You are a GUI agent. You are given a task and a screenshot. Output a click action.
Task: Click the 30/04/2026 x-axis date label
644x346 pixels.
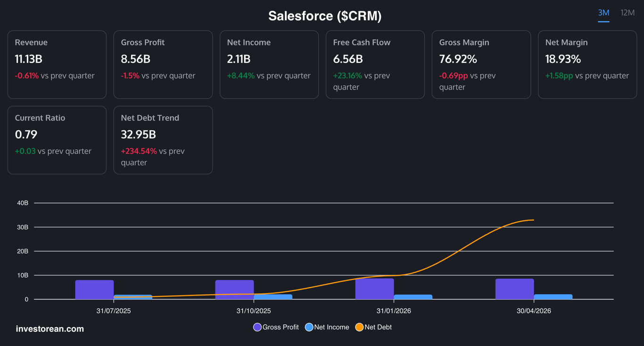tap(534, 311)
